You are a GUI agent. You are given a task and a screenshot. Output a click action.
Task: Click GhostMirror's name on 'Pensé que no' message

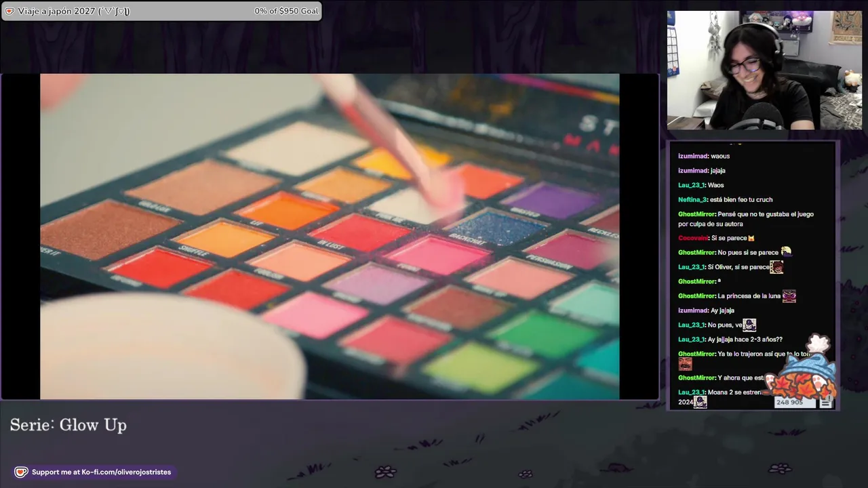(x=696, y=214)
